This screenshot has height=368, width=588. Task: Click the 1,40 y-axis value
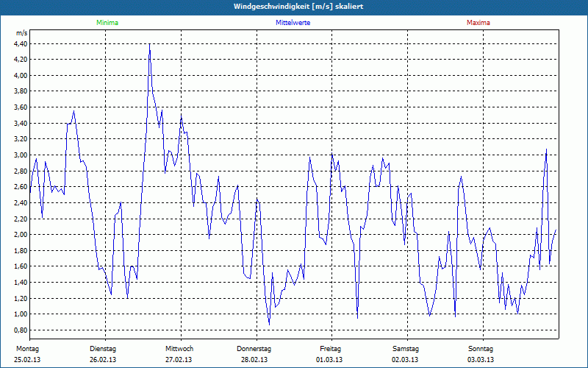(x=21, y=283)
